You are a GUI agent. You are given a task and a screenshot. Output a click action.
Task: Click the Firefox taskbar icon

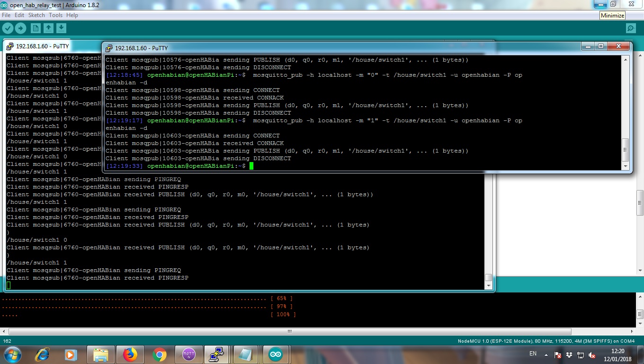coord(130,354)
